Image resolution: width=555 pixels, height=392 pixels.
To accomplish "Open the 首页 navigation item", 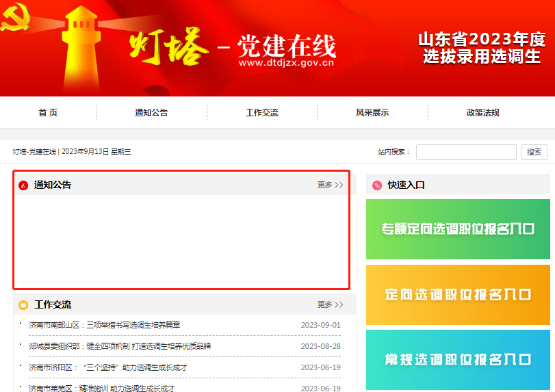I will (48, 112).
